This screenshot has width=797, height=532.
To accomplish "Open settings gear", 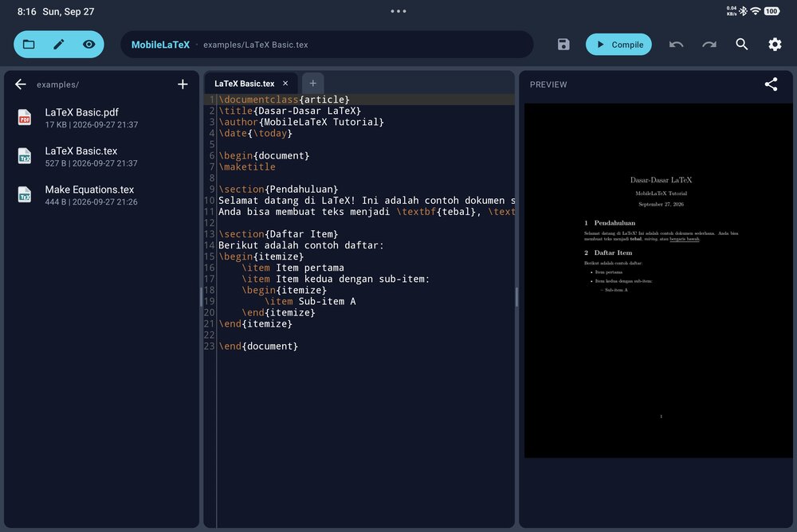I will coord(775,45).
